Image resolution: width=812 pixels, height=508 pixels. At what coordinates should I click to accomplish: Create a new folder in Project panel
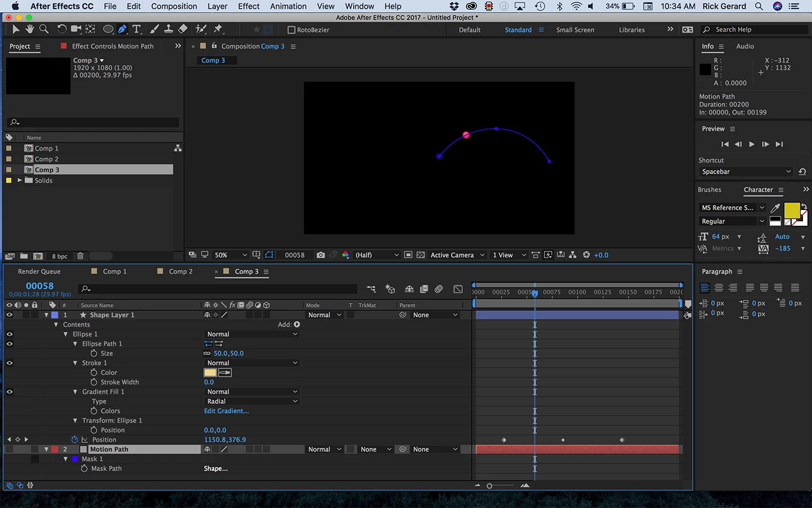click(24, 256)
